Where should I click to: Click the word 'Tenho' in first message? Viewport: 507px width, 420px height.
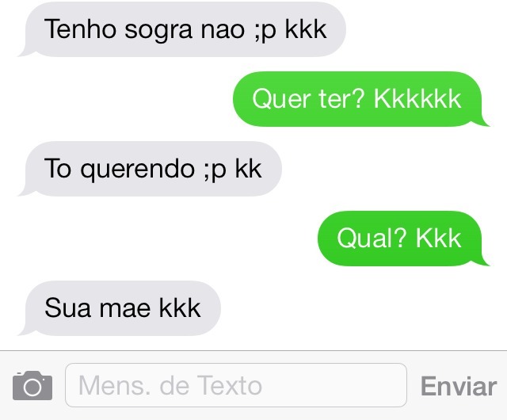[80, 29]
